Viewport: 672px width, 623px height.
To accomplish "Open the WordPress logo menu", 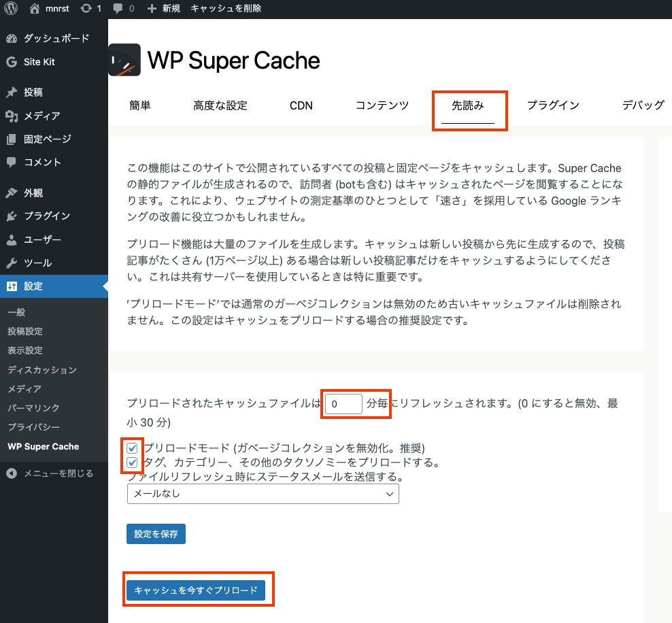I will (x=11, y=8).
